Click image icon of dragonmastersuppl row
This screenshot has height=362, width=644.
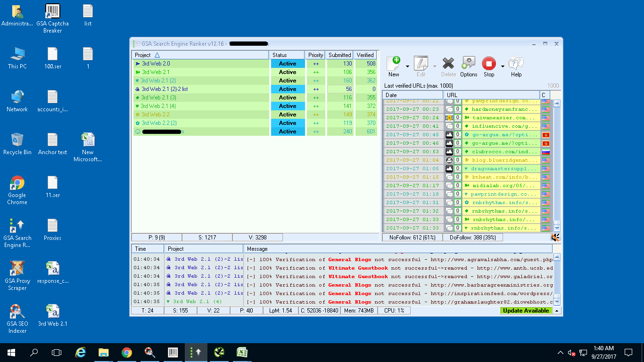coord(449,169)
